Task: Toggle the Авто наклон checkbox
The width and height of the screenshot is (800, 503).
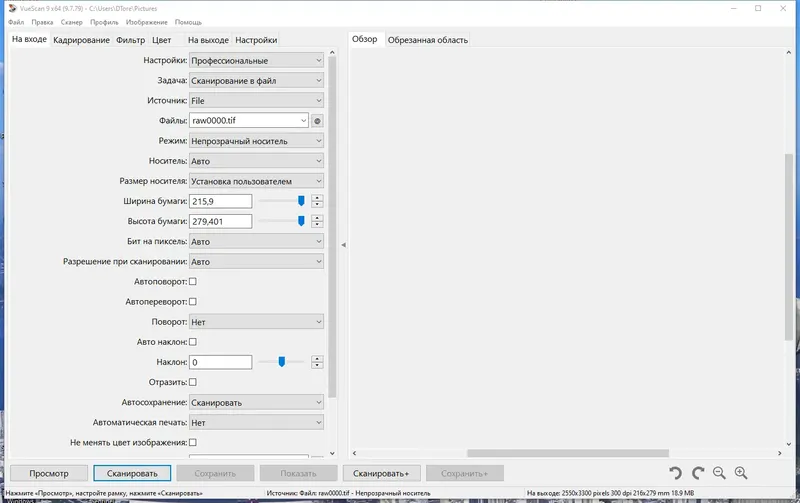Action: [193, 342]
